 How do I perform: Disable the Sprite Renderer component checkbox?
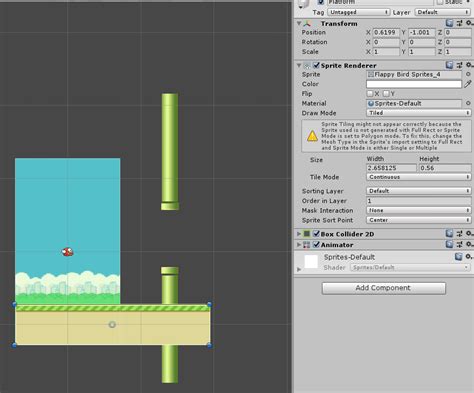coord(316,65)
